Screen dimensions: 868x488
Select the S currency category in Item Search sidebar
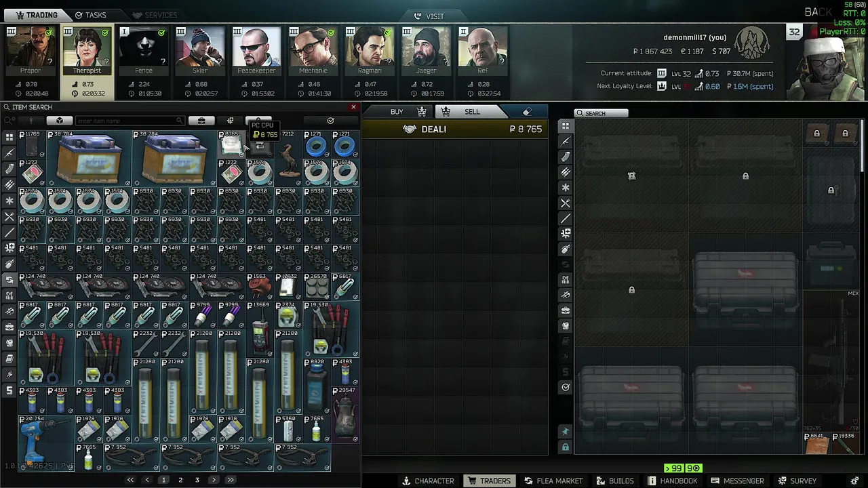click(x=9, y=390)
